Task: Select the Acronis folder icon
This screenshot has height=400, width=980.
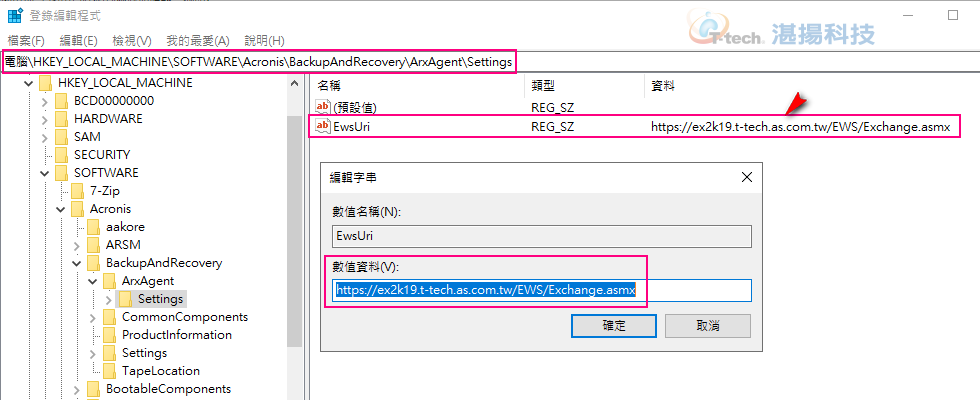Action: pyautogui.click(x=78, y=209)
